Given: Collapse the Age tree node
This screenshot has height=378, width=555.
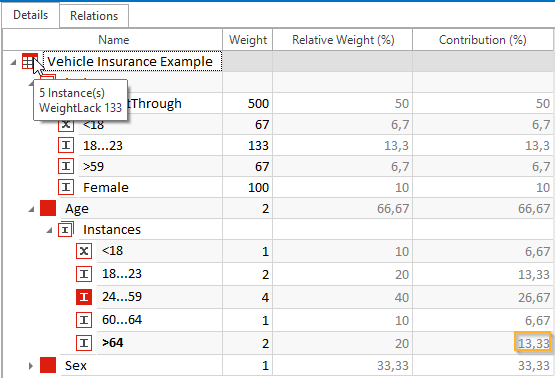Looking at the screenshot, I should [31, 209].
